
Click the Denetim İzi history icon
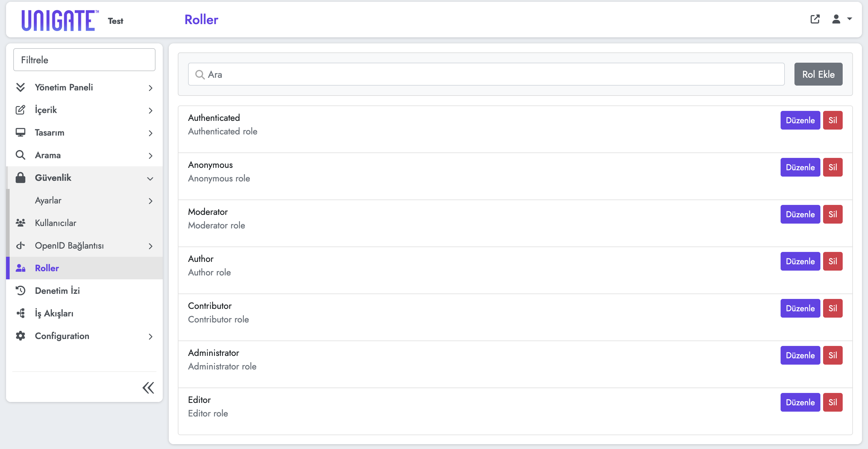pos(20,290)
